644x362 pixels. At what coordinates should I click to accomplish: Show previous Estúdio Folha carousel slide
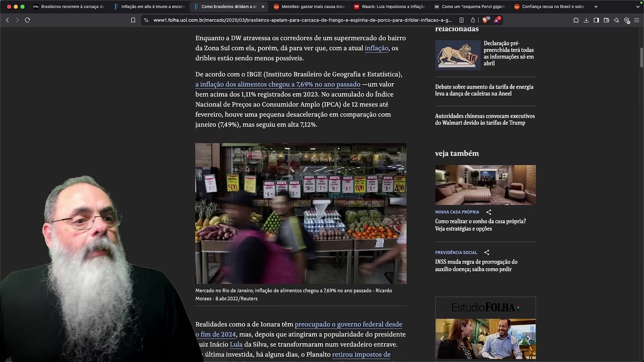pos(442,338)
